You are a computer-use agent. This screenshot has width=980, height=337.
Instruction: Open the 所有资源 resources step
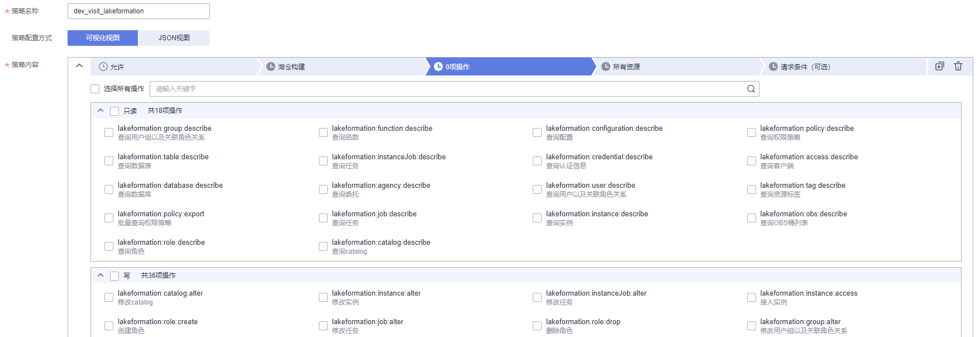(x=677, y=67)
